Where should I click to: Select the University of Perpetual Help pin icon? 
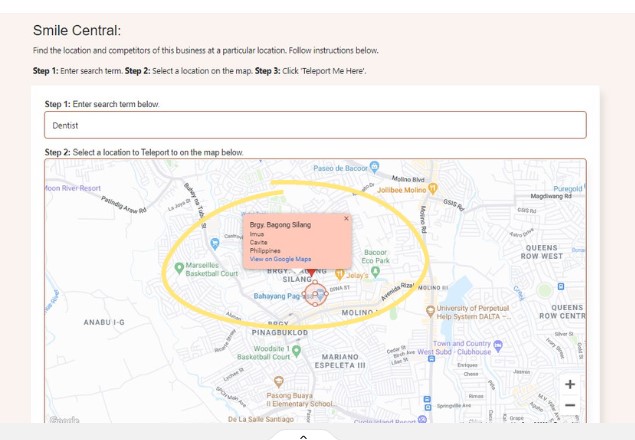coord(430,311)
